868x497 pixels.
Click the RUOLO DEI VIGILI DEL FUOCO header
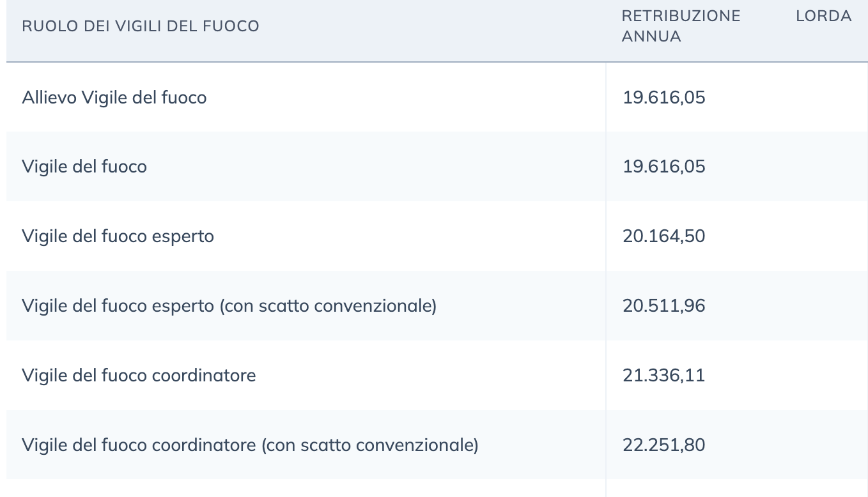pyautogui.click(x=141, y=26)
